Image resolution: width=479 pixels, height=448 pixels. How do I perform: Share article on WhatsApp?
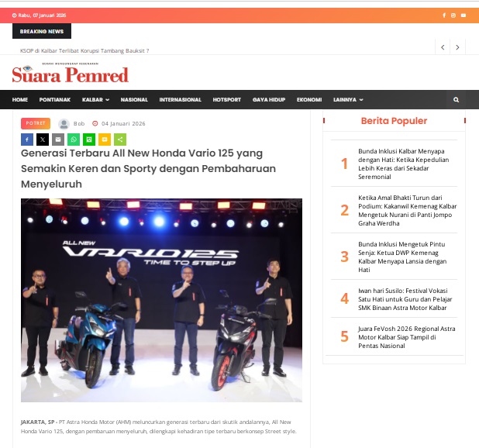tap(74, 140)
